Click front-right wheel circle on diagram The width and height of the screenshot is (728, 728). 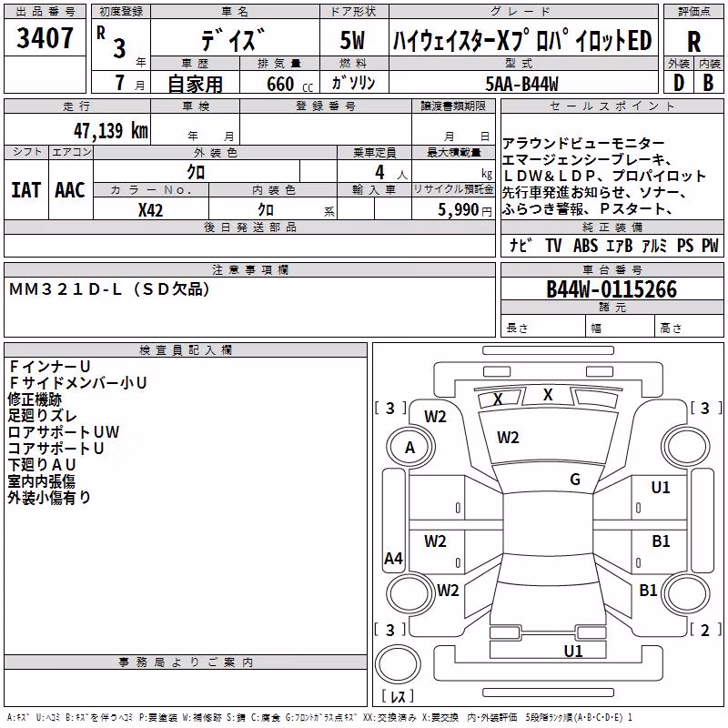coord(685,448)
